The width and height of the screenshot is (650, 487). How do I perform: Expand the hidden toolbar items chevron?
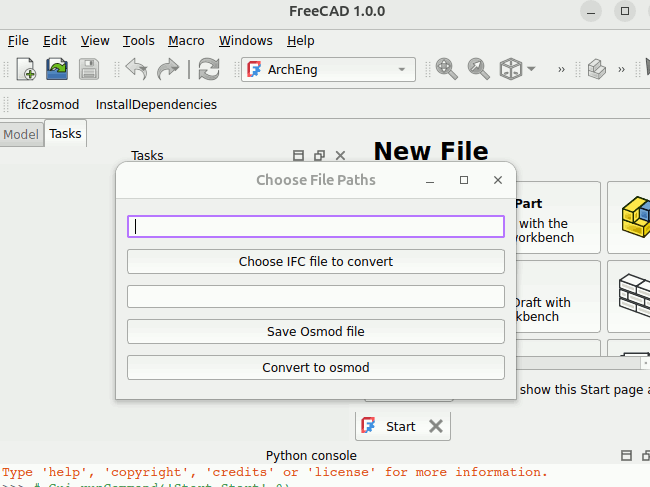tap(561, 69)
